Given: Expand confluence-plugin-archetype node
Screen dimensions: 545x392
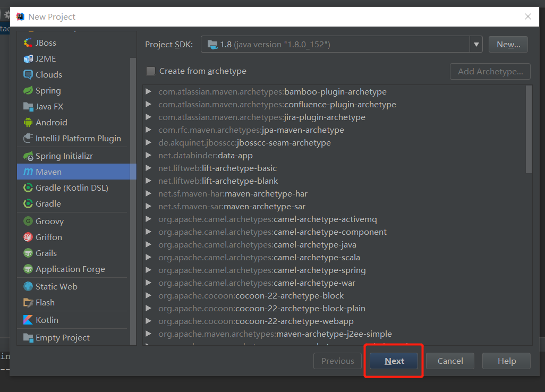Looking at the screenshot, I should click(148, 104).
